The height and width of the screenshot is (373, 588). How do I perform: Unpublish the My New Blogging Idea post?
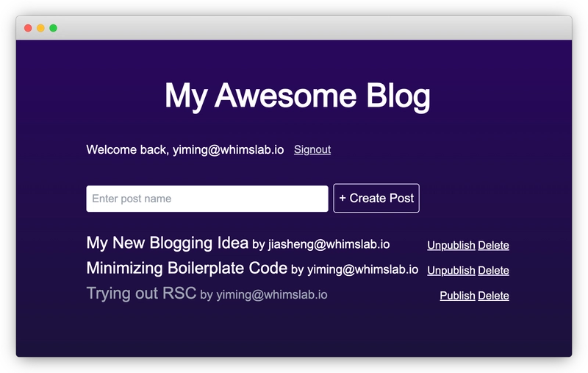pos(451,246)
